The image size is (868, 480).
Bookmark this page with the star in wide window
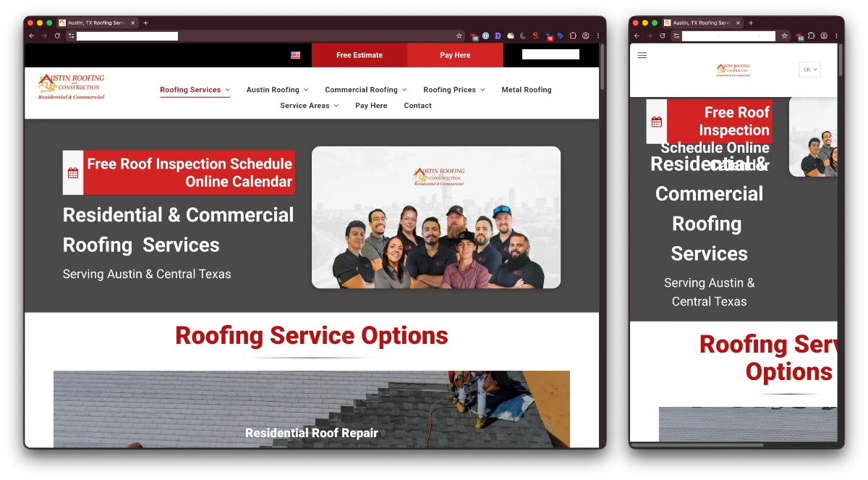click(x=459, y=35)
